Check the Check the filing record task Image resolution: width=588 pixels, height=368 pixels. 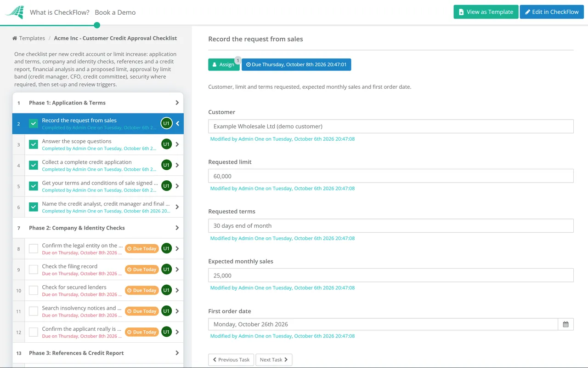(34, 270)
